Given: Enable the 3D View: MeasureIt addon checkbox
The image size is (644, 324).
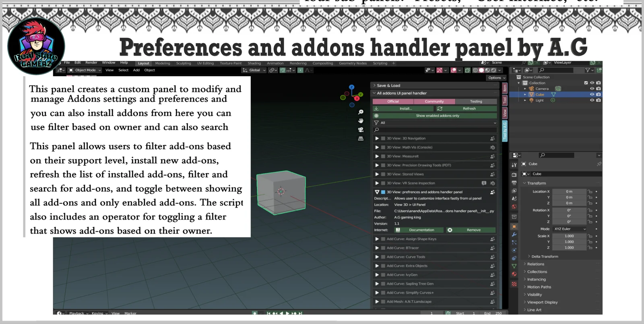Looking at the screenshot, I should [x=383, y=156].
